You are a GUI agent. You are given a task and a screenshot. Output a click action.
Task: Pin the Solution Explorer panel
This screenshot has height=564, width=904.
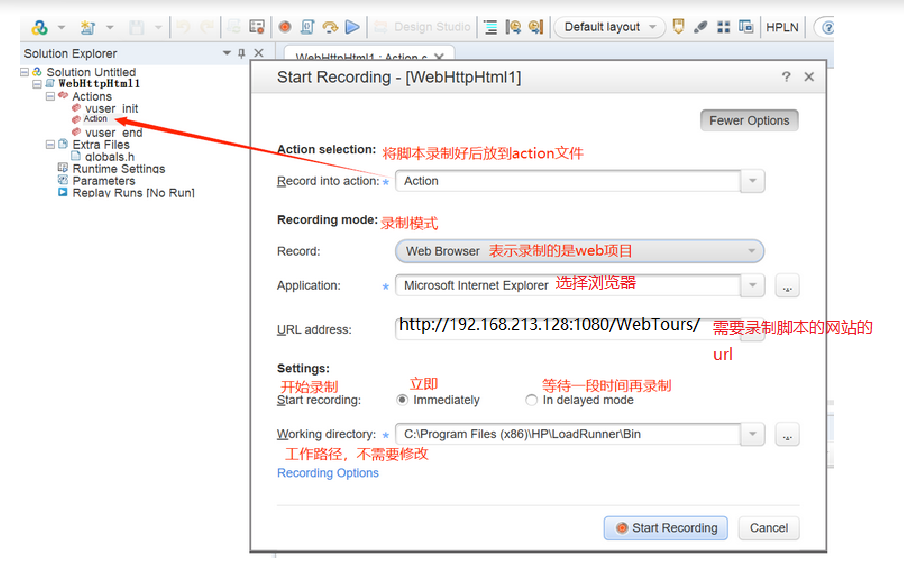[x=242, y=53]
